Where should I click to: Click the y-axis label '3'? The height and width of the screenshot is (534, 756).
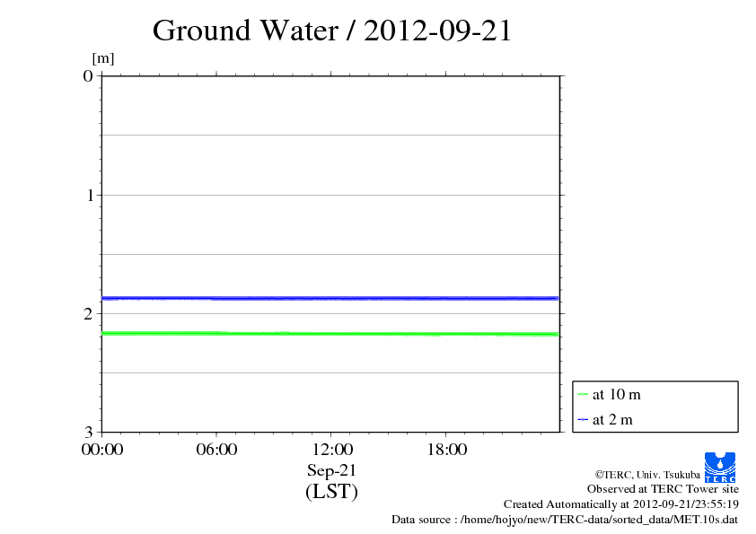tap(88, 433)
